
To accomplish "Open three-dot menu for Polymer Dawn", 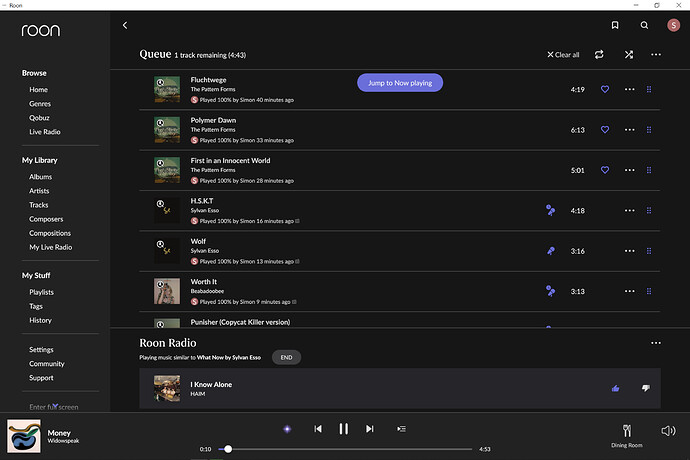I will [x=630, y=130].
